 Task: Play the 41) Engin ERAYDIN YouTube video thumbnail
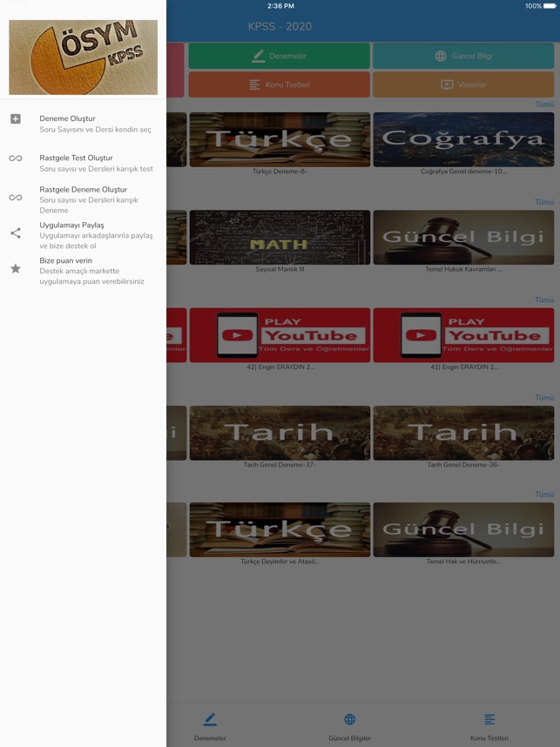pyautogui.click(x=463, y=335)
